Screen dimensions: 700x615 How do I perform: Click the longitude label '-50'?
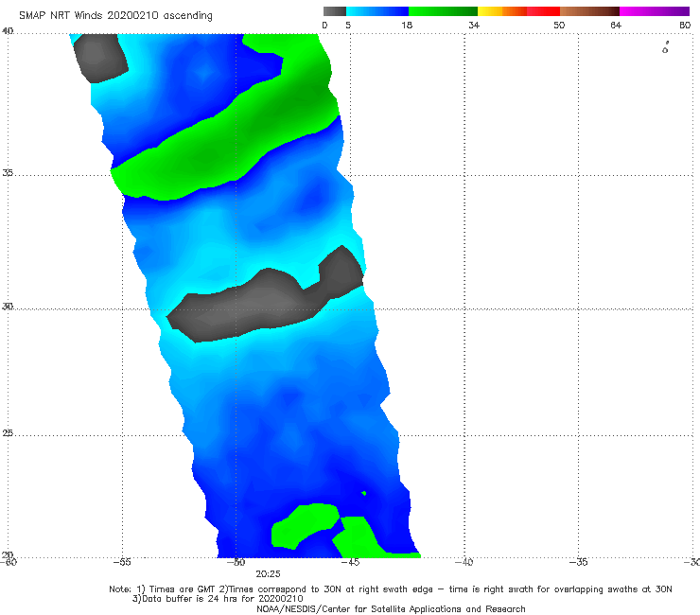236,562
